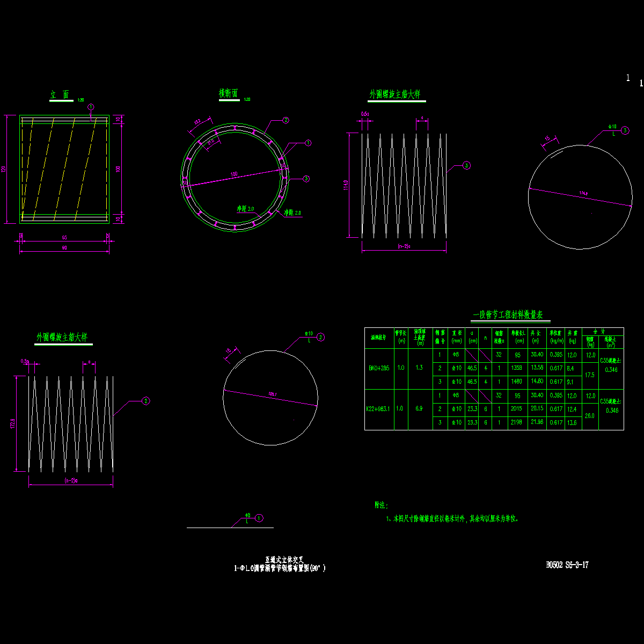Select the 99 overall width dimension under the elevation

coord(64,247)
